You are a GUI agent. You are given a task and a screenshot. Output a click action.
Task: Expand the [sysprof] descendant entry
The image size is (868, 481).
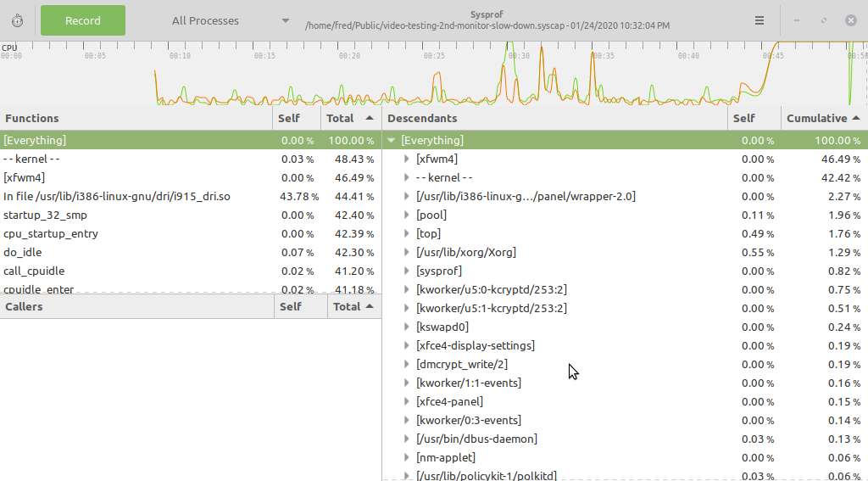406,271
